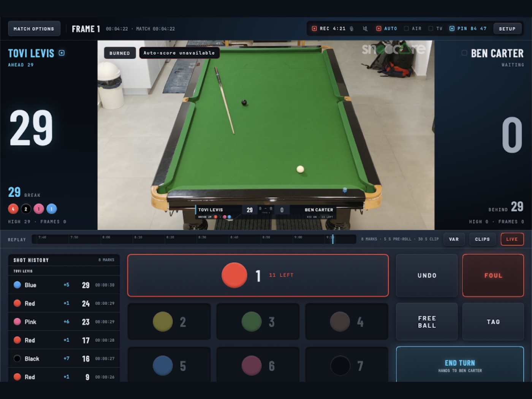Viewport: 532px width, 399px height.
Task: Click the microphone icon next to REC timer
Action: (x=352, y=28)
